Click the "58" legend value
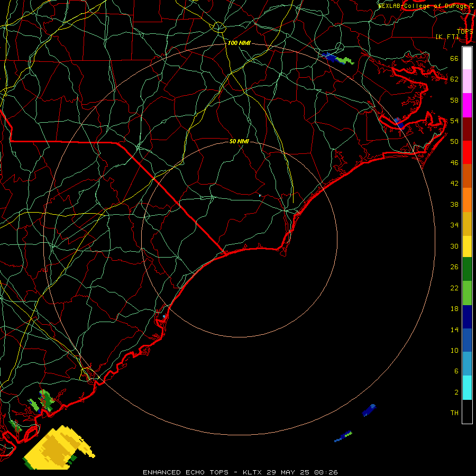This screenshot has height=476, width=476. click(454, 100)
